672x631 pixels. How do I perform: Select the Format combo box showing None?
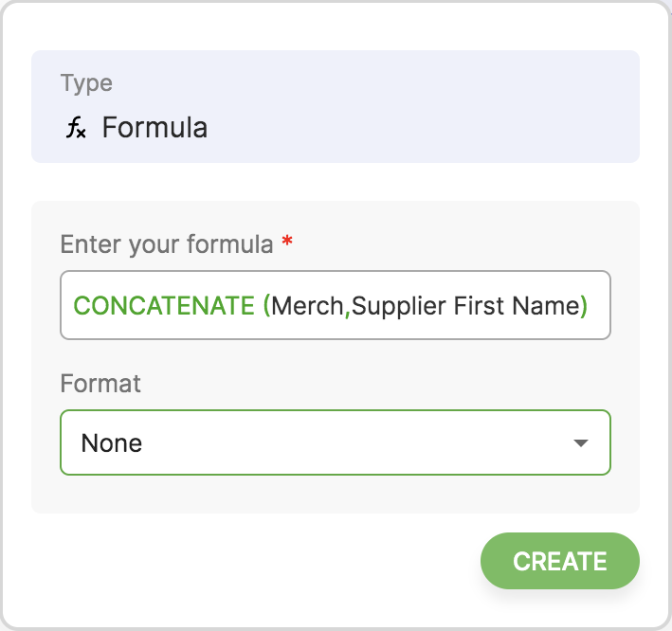[335, 442]
